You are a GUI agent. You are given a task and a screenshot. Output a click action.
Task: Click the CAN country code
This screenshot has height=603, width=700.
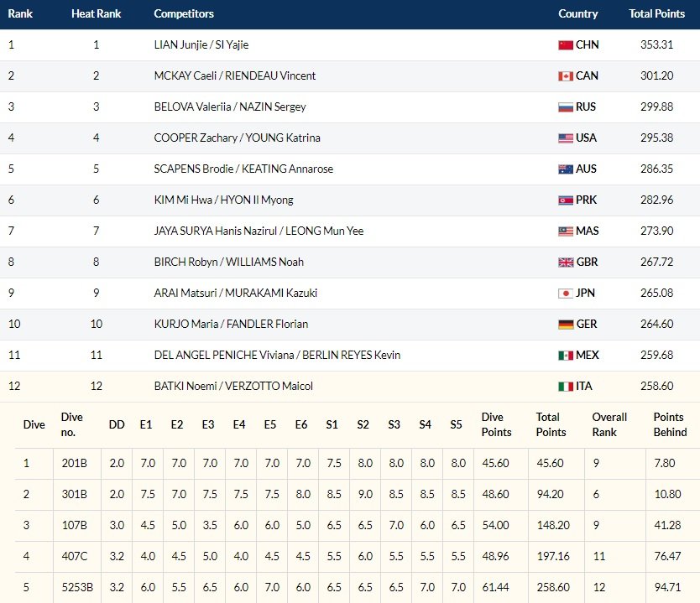[x=587, y=76]
